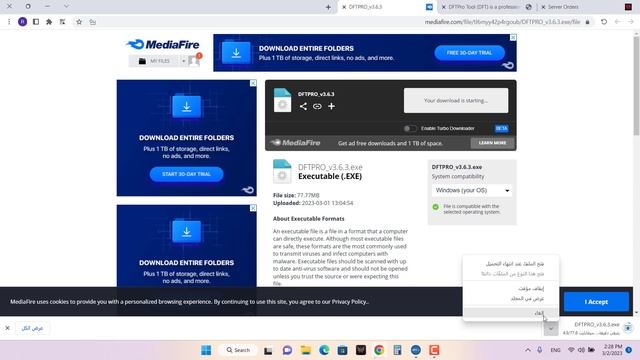Open File Explorer from the taskbar
640x360 pixels.
point(306,350)
